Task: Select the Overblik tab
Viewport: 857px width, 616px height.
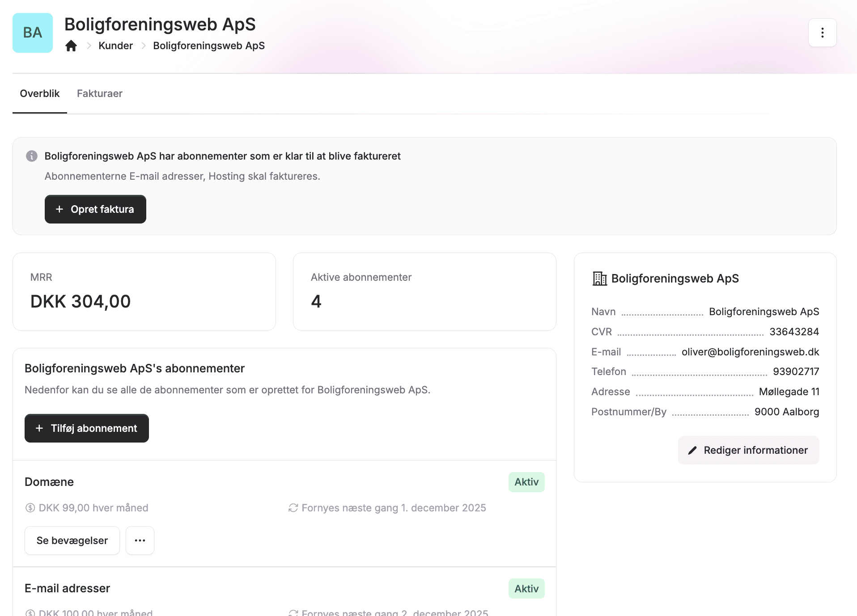Action: [x=40, y=93]
